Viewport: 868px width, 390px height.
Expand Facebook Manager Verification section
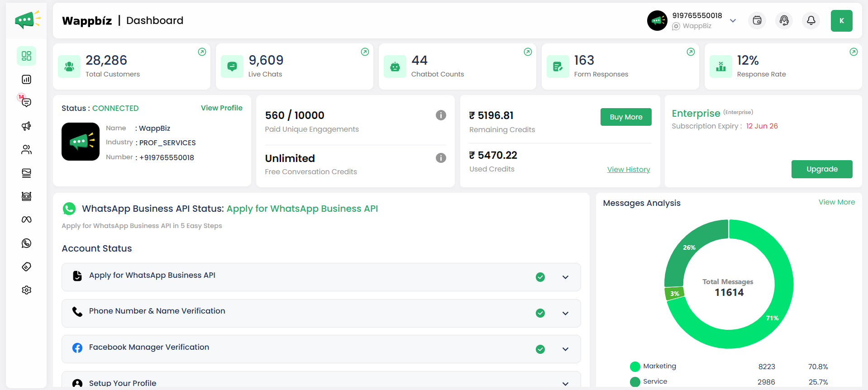pyautogui.click(x=565, y=349)
